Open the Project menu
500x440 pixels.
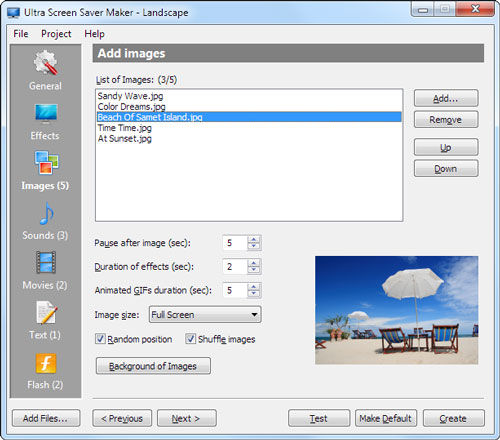pyautogui.click(x=56, y=34)
